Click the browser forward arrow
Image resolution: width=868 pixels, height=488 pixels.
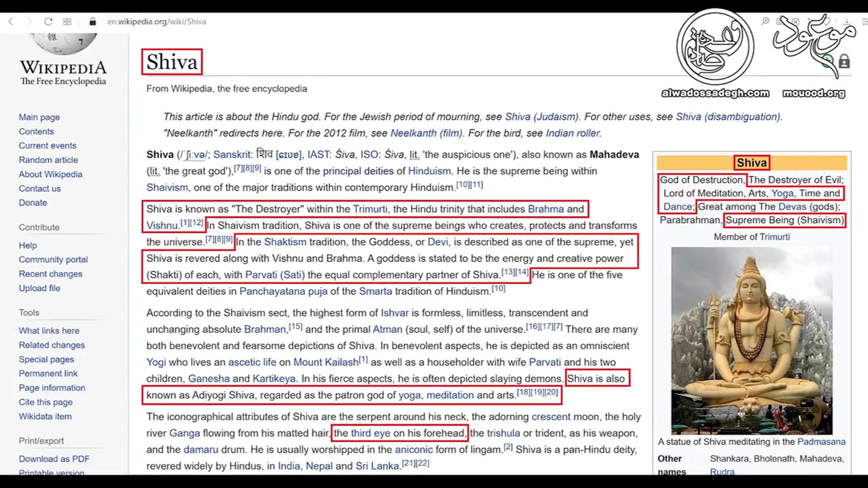[29, 22]
